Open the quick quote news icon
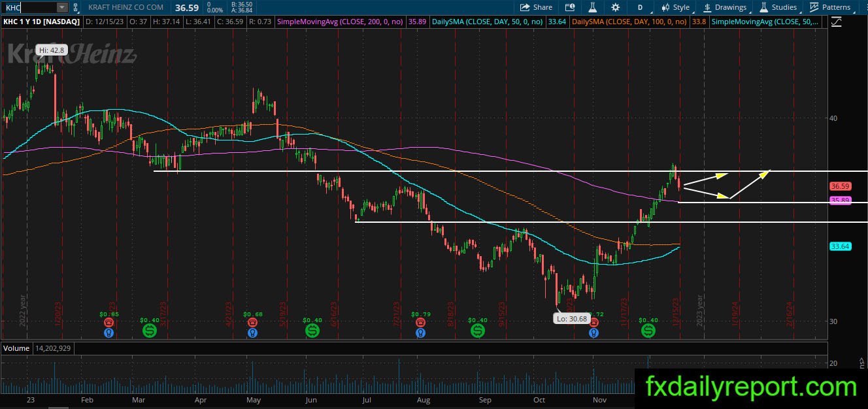 [570, 7]
